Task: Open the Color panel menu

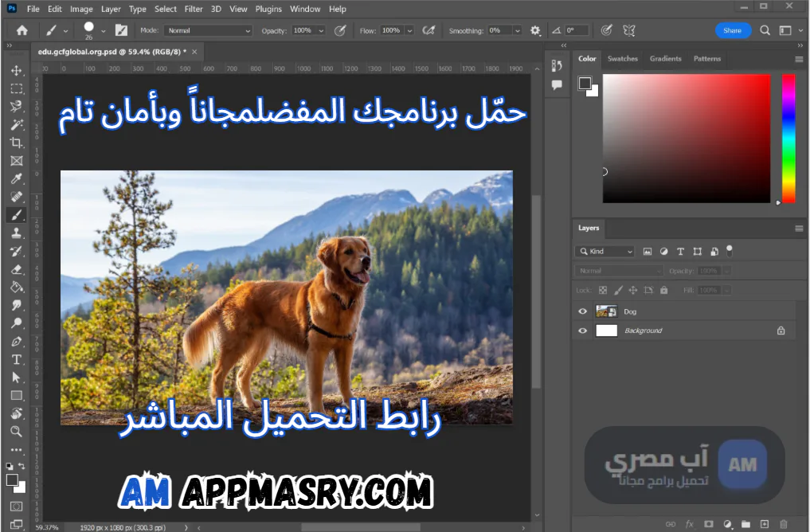Action: click(799, 60)
